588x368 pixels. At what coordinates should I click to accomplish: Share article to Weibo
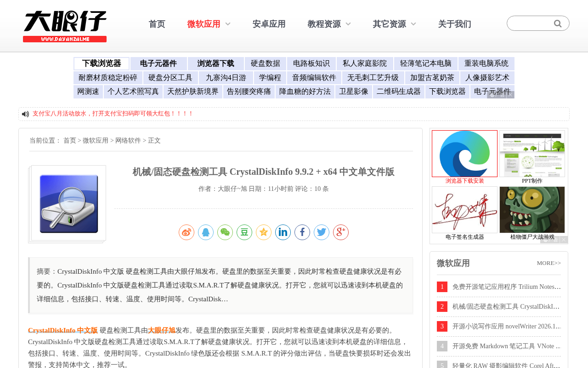tap(187, 232)
